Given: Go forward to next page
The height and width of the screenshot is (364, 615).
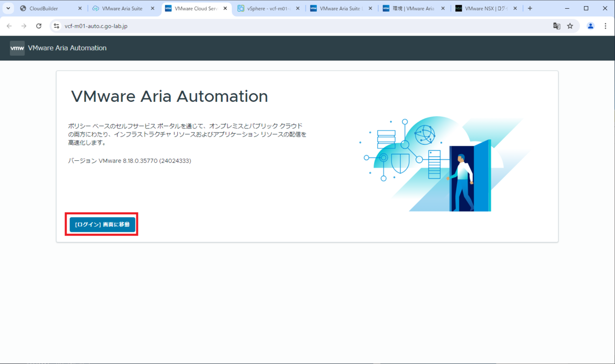Looking at the screenshot, I should pos(24,26).
